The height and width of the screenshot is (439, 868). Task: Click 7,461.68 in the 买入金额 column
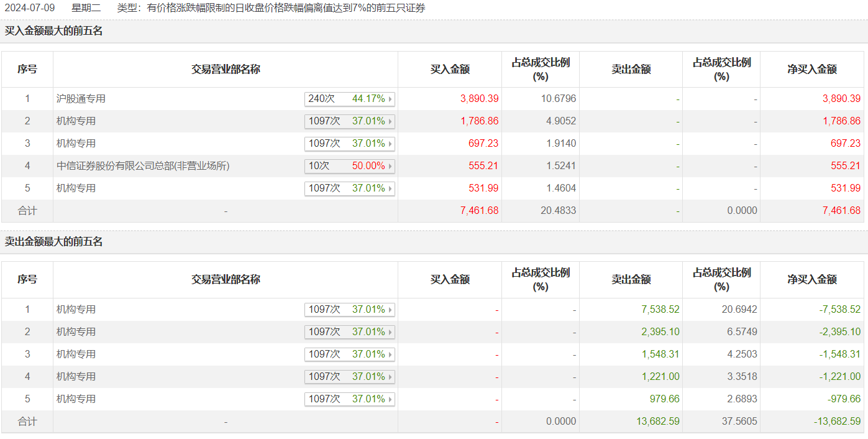[480, 211]
